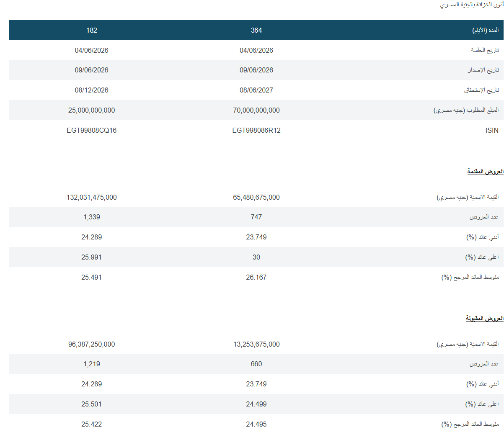Click accepted bids count "1,219"

[92, 364]
